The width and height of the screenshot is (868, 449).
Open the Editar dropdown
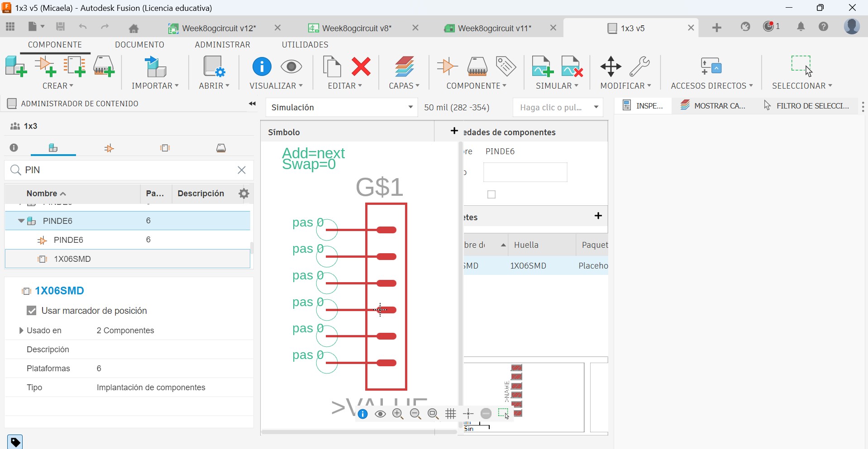tap(345, 86)
